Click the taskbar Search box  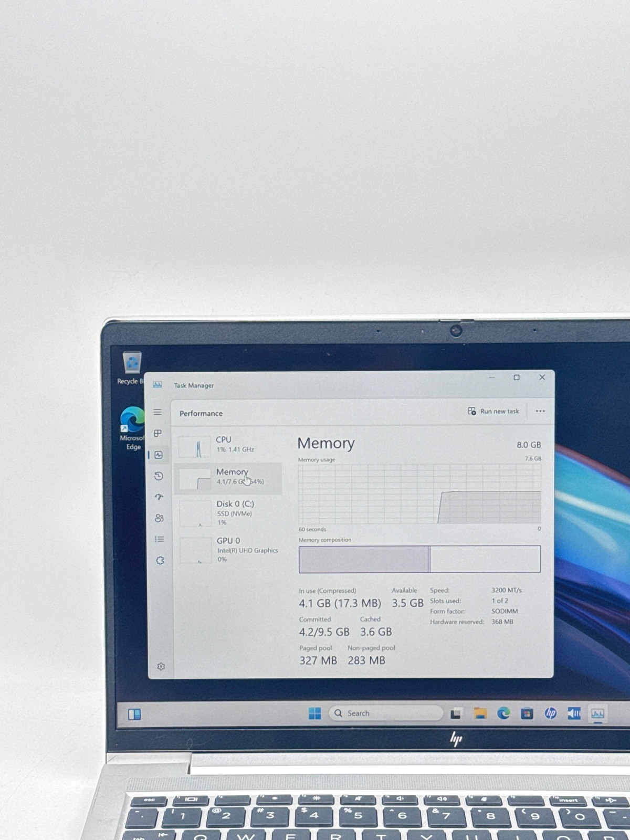click(386, 713)
